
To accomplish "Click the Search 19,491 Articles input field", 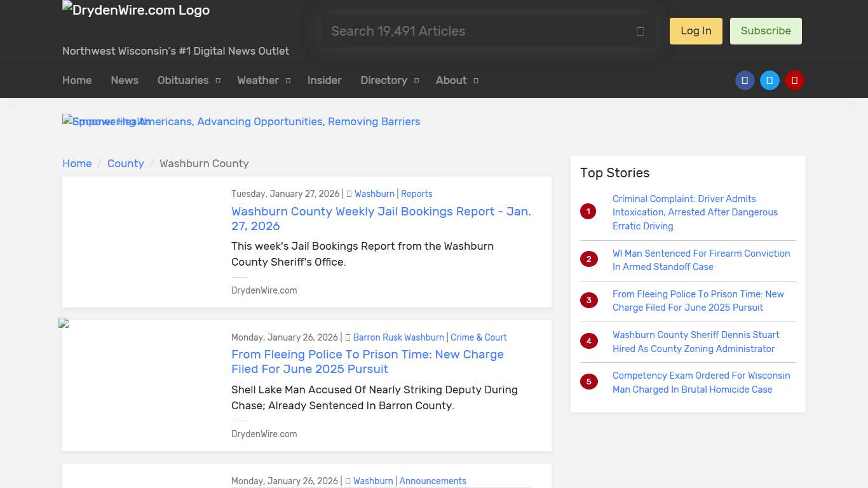I will point(480,31).
